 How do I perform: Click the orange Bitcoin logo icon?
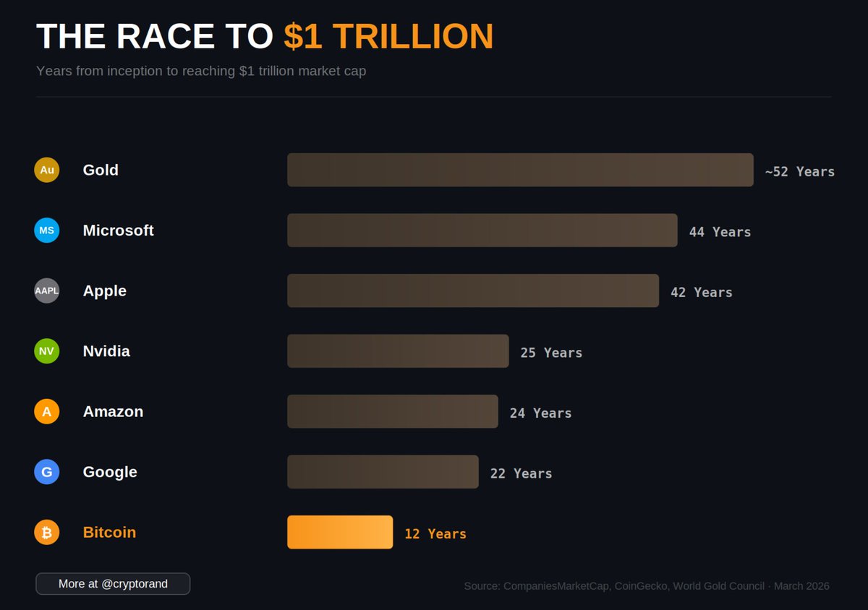(x=47, y=533)
